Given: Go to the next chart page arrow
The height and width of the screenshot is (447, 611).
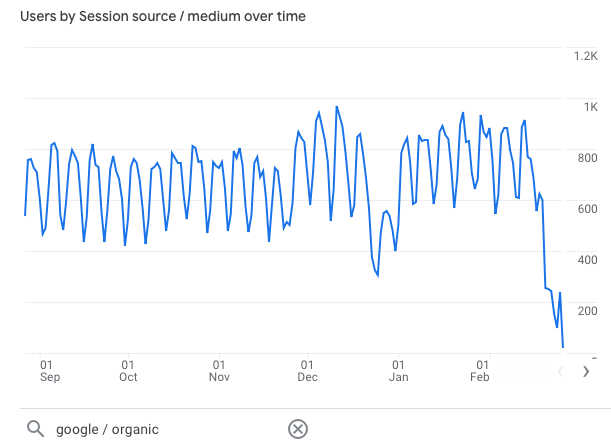Looking at the screenshot, I should 586,371.
